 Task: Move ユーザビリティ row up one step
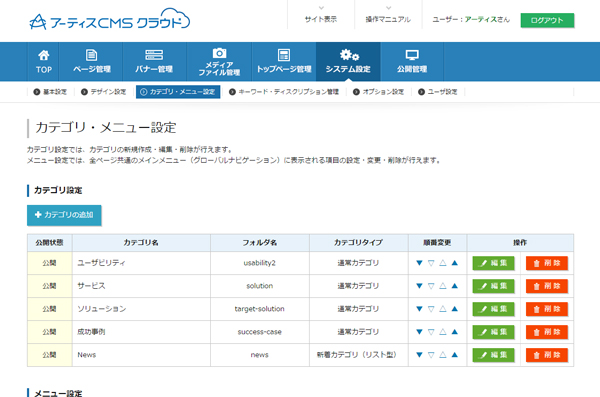(443, 263)
